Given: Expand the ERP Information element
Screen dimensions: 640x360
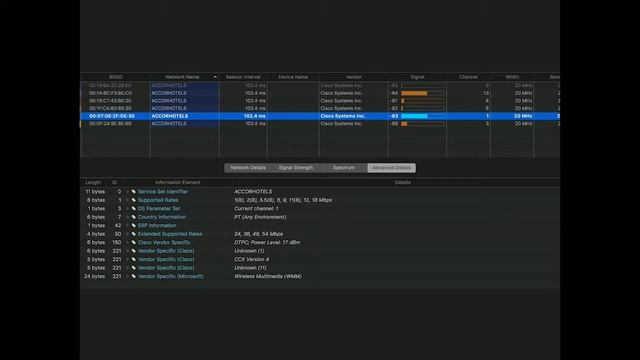Looking at the screenshot, I should click(x=127, y=225).
